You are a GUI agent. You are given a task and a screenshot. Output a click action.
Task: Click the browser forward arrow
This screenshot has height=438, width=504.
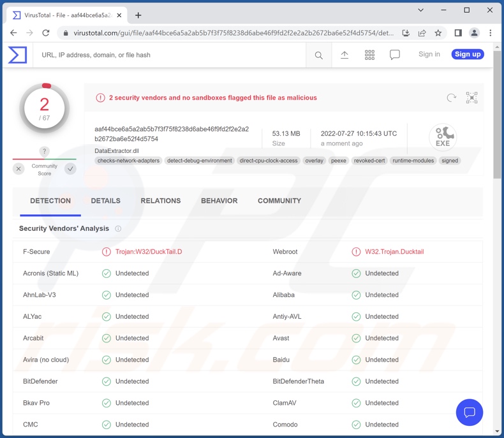tap(29, 33)
